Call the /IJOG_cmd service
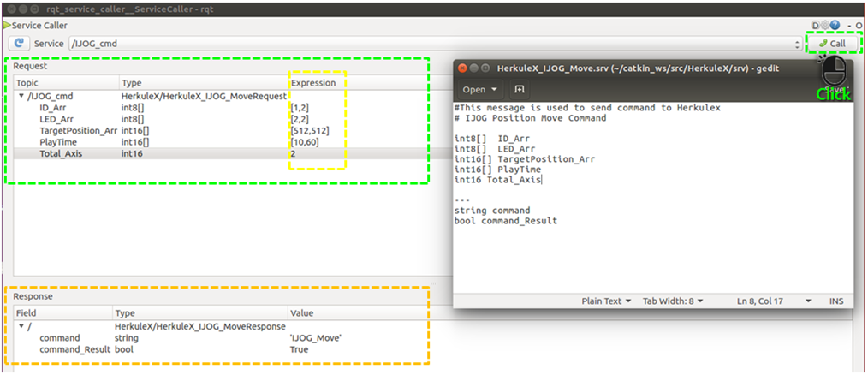The image size is (868, 375). (833, 43)
